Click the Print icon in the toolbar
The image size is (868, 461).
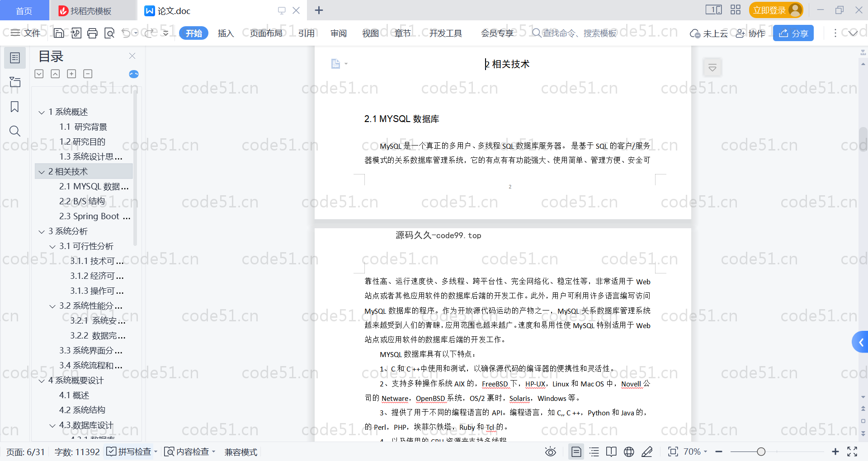[93, 33]
